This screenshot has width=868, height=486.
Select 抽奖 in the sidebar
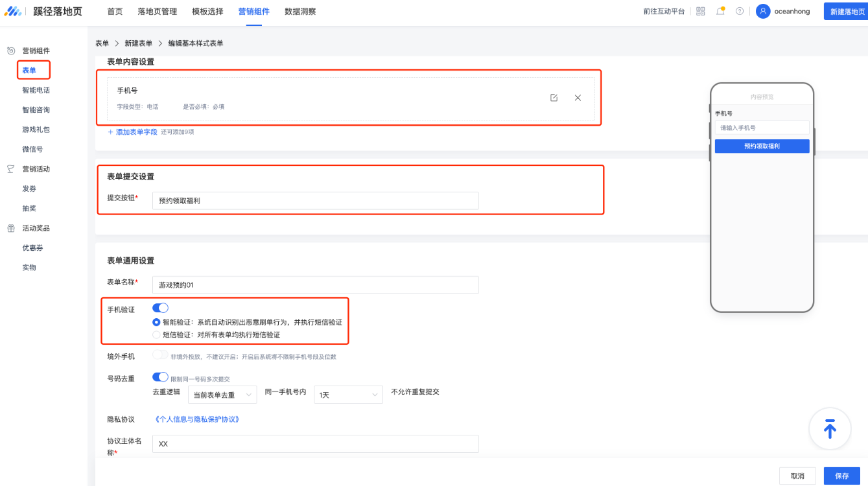click(29, 208)
